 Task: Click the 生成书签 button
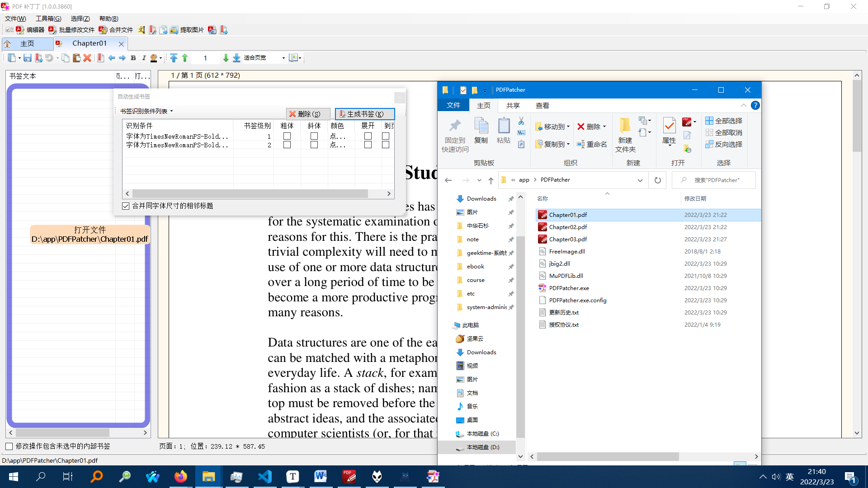[x=364, y=114]
